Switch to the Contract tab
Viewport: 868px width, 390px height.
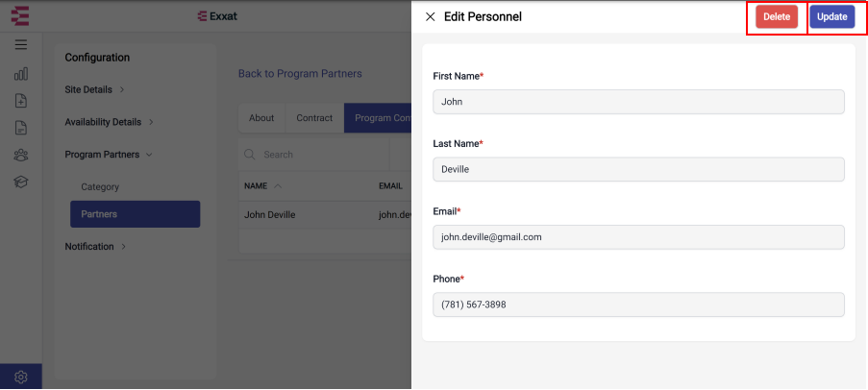tap(314, 118)
